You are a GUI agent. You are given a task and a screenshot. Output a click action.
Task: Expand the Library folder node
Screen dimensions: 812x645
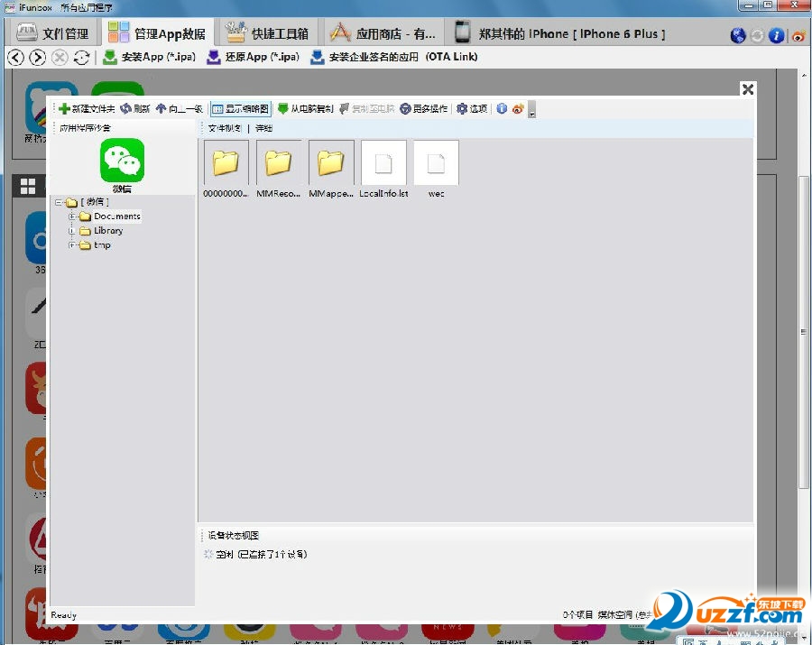pos(72,231)
